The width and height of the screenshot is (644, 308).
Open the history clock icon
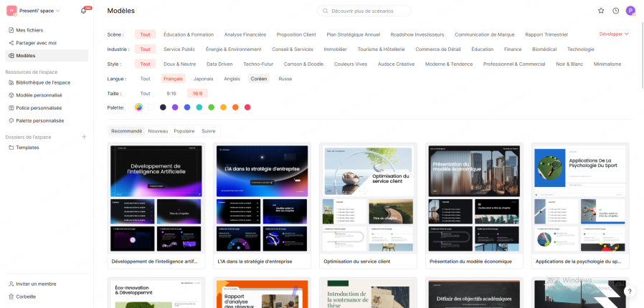pyautogui.click(x=615, y=11)
